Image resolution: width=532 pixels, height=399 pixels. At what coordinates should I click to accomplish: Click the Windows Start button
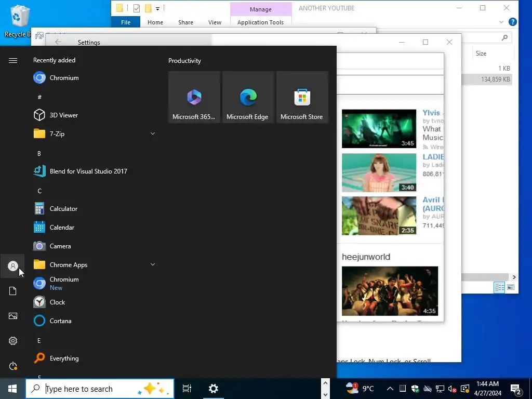12,389
